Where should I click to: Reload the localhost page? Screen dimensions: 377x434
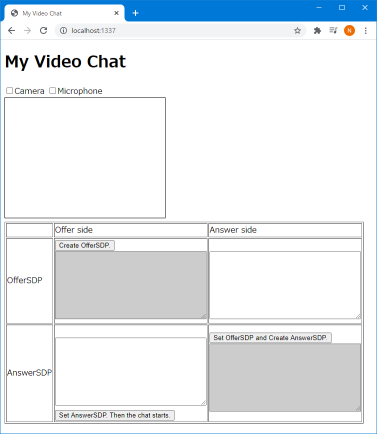(x=43, y=31)
